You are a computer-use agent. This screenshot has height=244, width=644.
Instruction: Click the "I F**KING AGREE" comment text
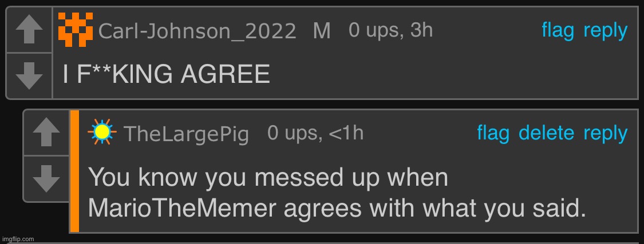point(166,75)
